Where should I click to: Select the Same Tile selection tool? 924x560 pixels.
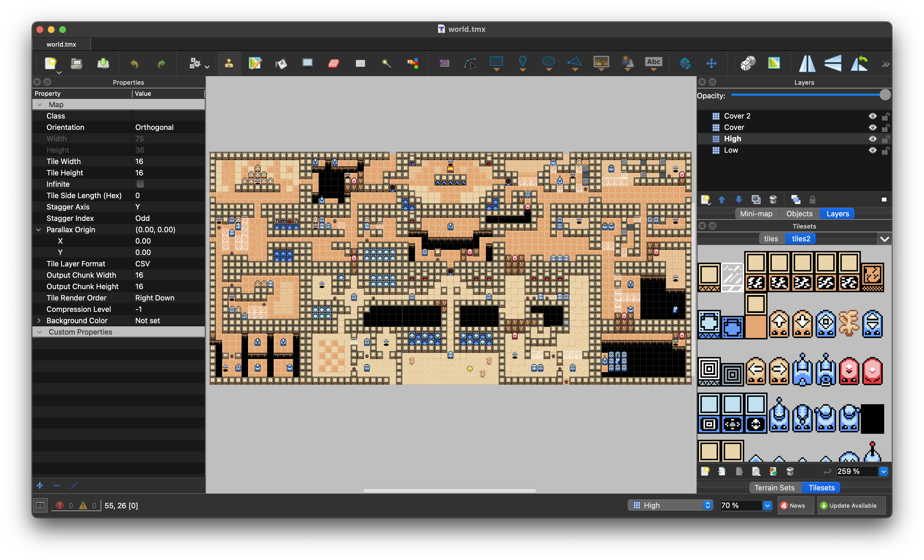412,63
